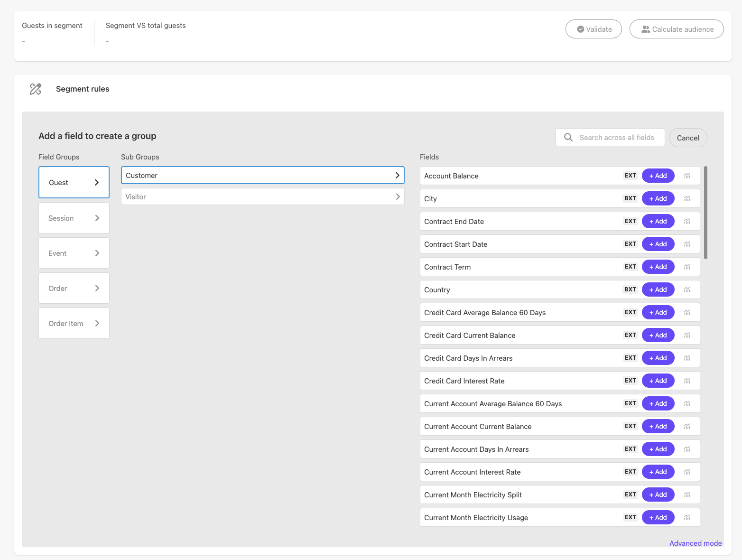The height and width of the screenshot is (560, 742).
Task: Expand the Order Item field group
Action: pos(74,324)
